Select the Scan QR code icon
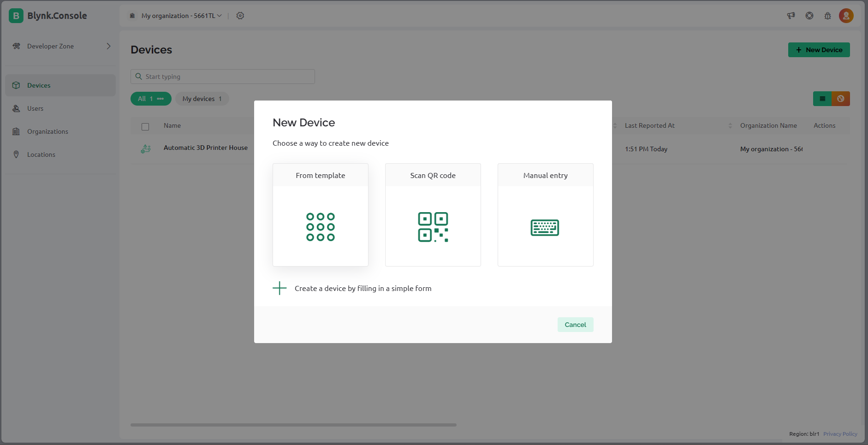 pos(433,227)
